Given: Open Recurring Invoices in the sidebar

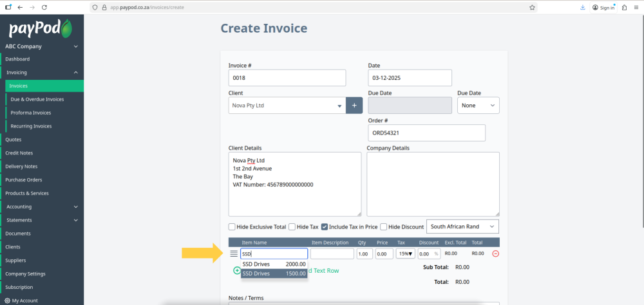Looking at the screenshot, I should (31, 126).
